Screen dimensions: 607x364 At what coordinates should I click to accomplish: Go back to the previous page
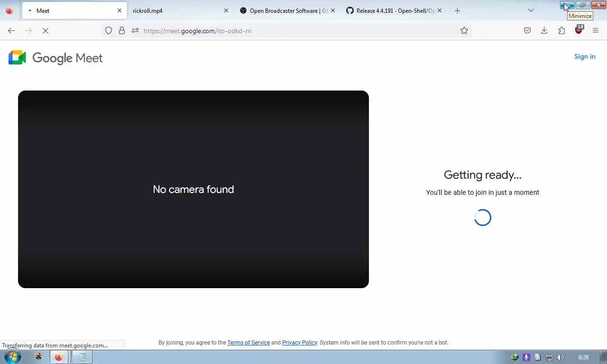click(11, 31)
